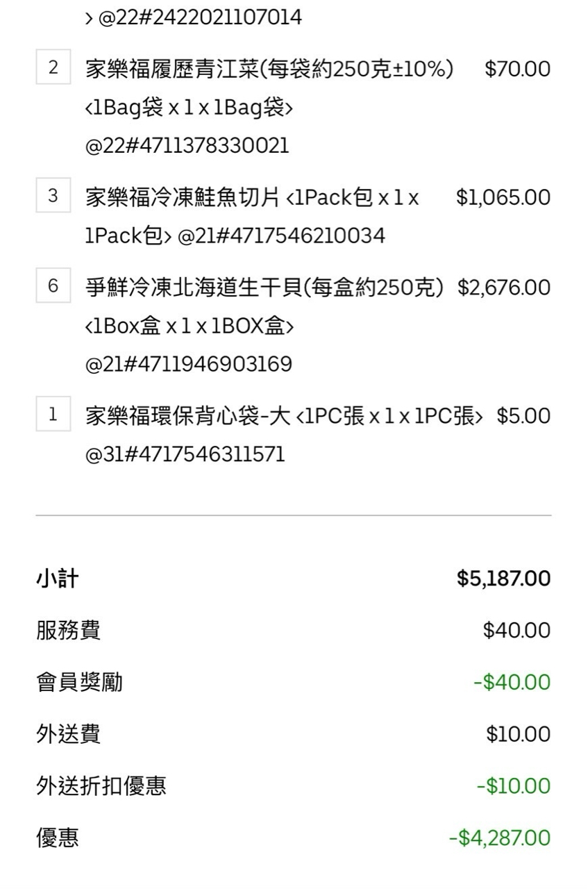Select the 家樂福履歷青江菜 item name
This screenshot has height=889, width=588.
click(x=269, y=69)
